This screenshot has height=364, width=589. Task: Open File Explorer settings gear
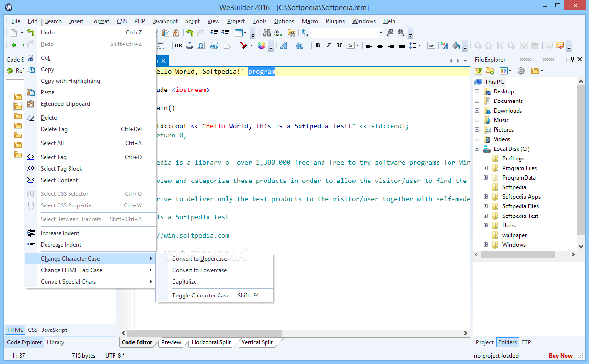coord(521,71)
